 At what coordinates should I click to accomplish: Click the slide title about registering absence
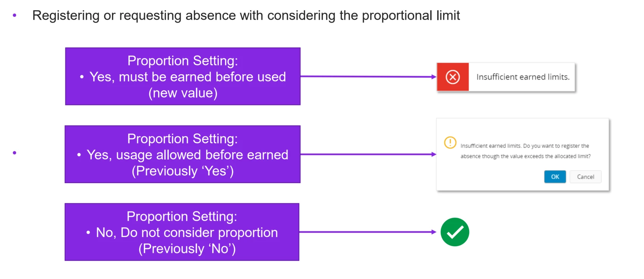click(246, 16)
